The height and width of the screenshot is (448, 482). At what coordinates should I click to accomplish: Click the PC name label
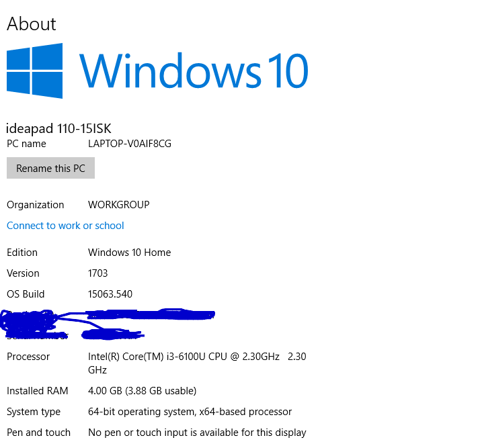(x=26, y=144)
